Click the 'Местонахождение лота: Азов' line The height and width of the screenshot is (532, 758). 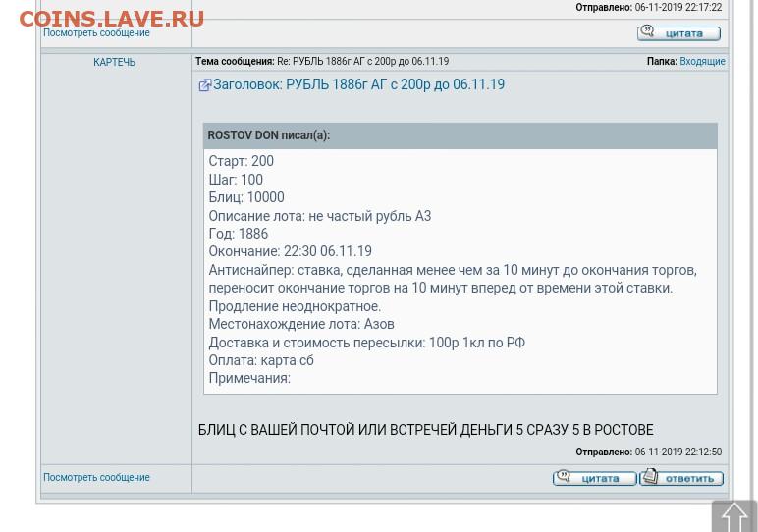(301, 324)
